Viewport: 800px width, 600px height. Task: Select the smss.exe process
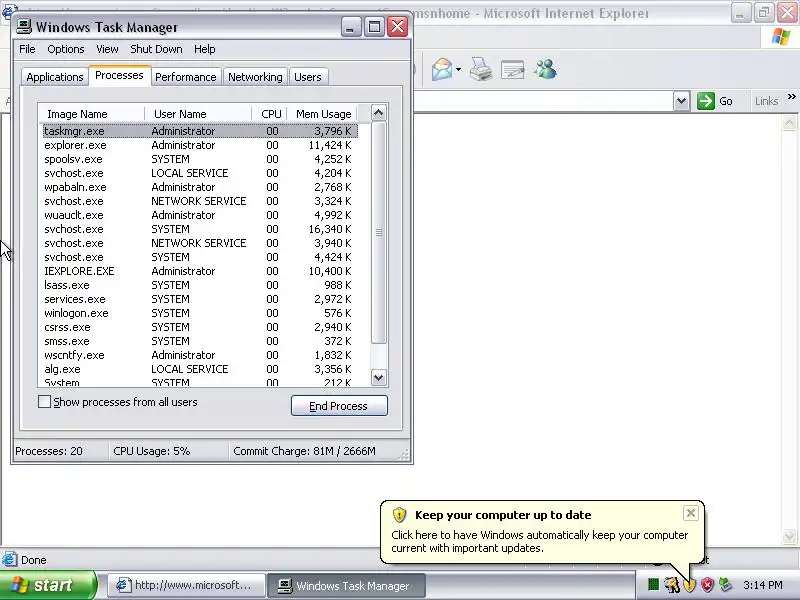[201, 341]
